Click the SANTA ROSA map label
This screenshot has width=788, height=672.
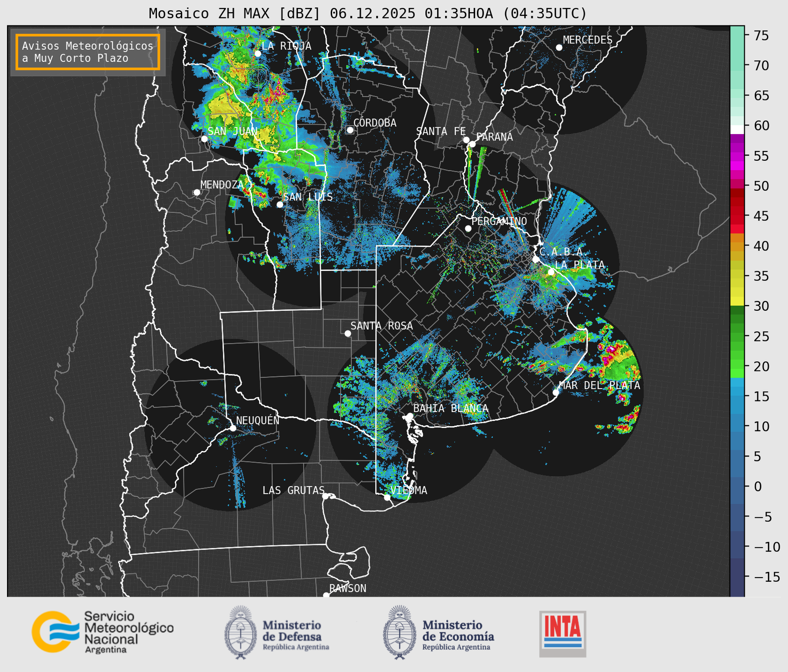point(382,326)
